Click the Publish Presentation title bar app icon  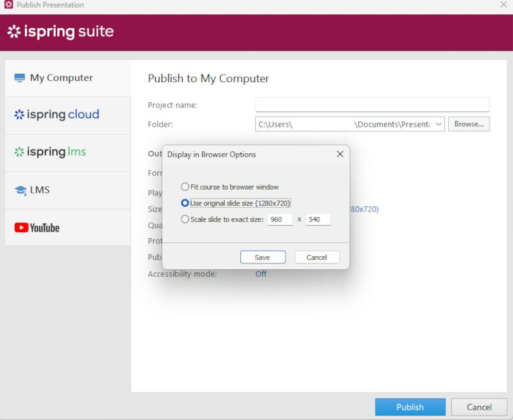(9, 5)
